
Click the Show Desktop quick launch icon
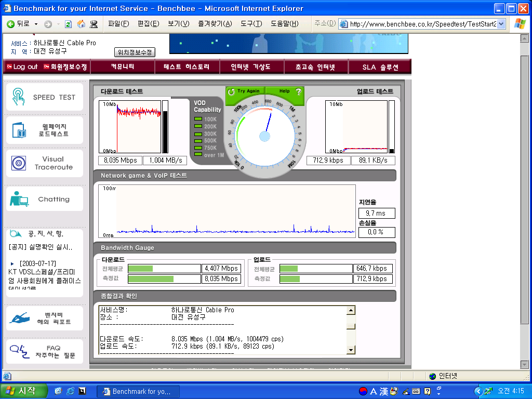pos(82,391)
